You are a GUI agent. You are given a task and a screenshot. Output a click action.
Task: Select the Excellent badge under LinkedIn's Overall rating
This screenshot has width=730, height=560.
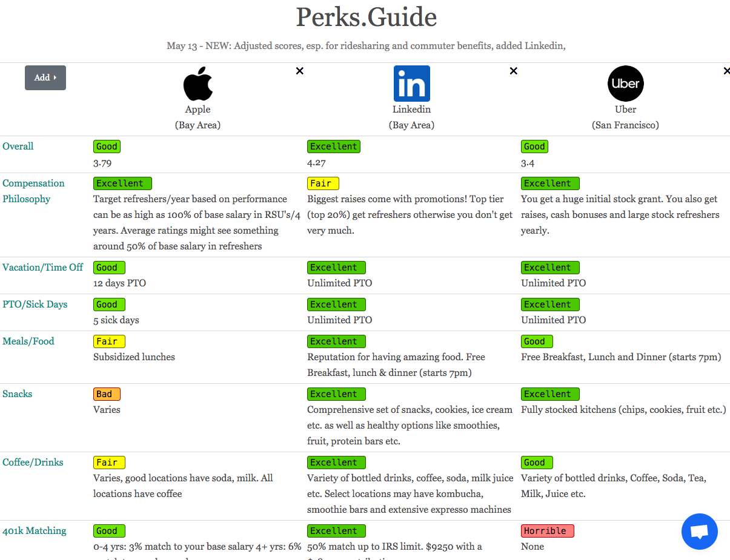point(333,146)
